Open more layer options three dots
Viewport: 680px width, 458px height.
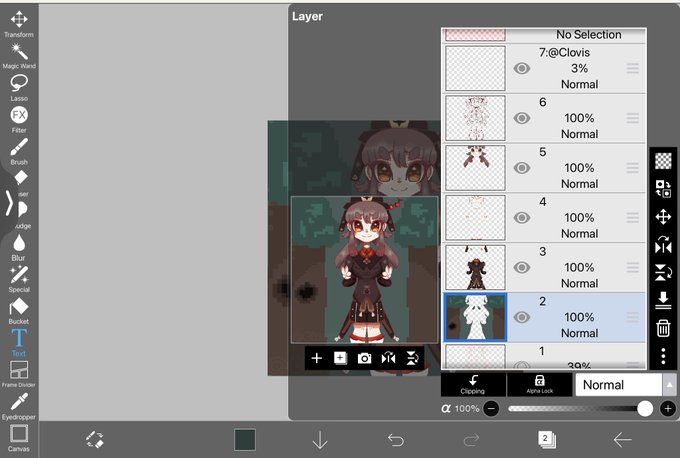tap(663, 356)
